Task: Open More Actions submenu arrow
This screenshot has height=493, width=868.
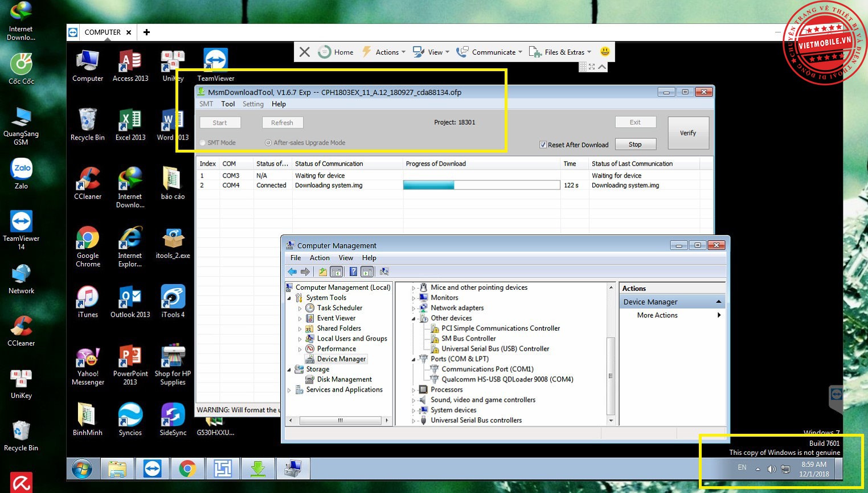Action: (x=719, y=315)
